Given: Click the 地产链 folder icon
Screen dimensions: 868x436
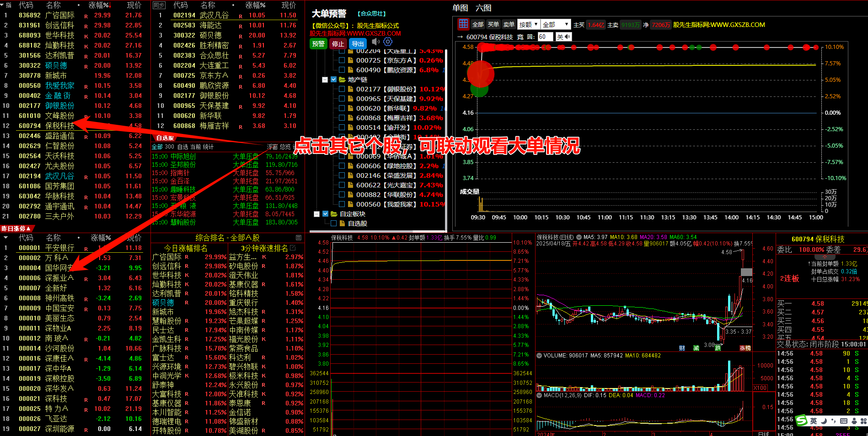Looking at the screenshot, I should [x=342, y=80].
